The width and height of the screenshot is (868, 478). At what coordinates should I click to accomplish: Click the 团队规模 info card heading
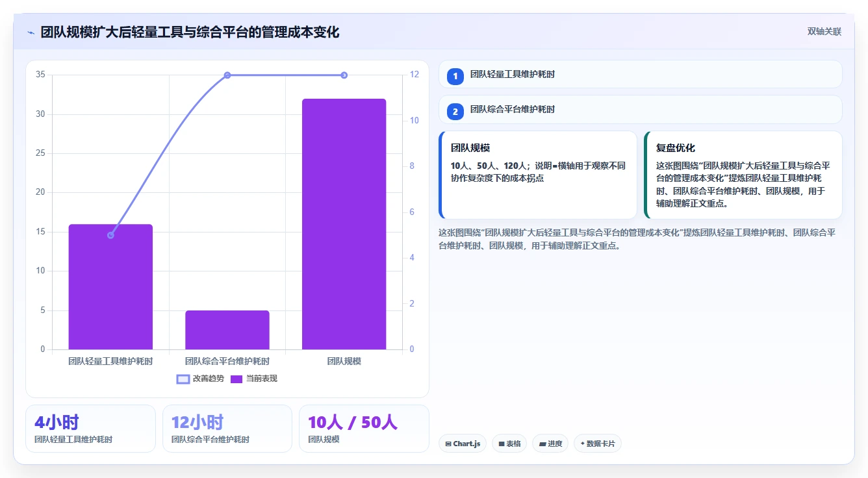coord(470,148)
